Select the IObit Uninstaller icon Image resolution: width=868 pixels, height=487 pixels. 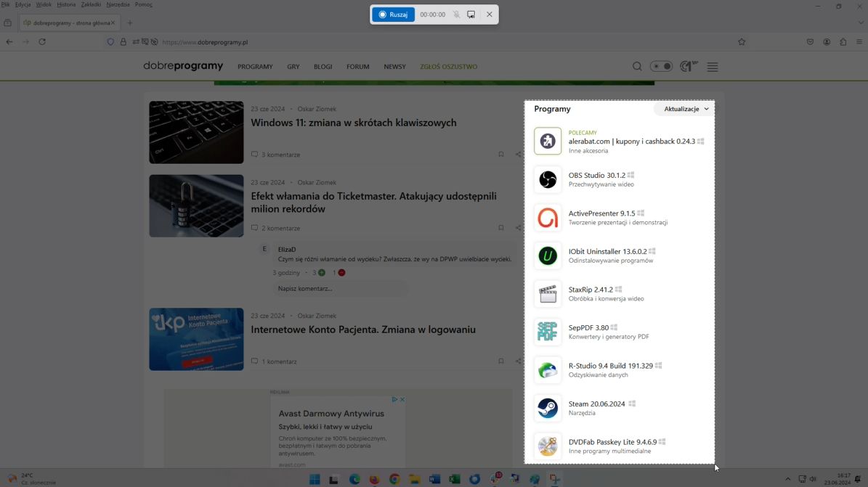coord(548,255)
